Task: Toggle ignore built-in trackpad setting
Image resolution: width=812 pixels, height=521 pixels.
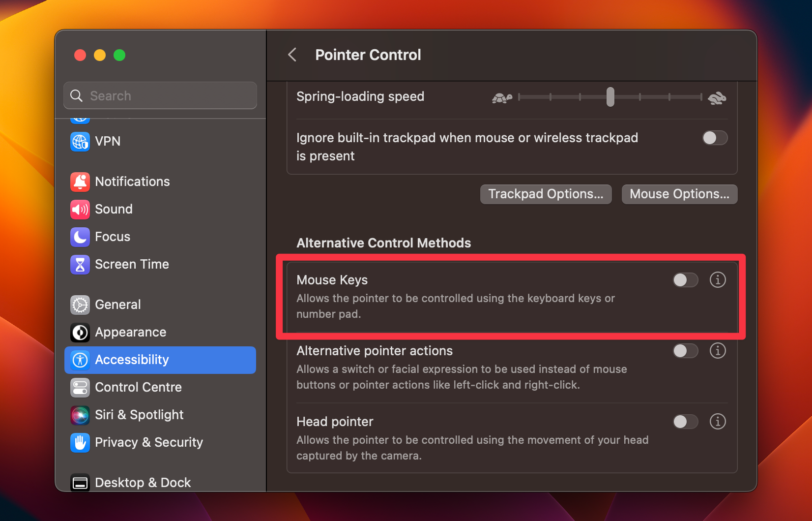Action: [x=715, y=138]
